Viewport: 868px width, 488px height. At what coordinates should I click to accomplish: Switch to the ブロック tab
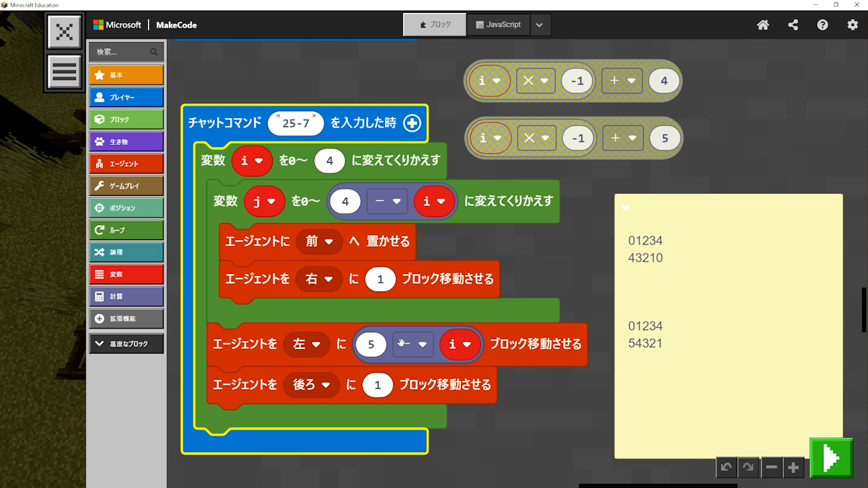[x=435, y=24]
